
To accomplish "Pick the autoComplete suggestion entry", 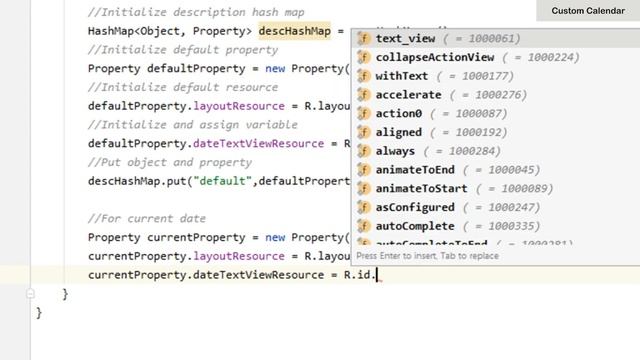I will coord(496,226).
